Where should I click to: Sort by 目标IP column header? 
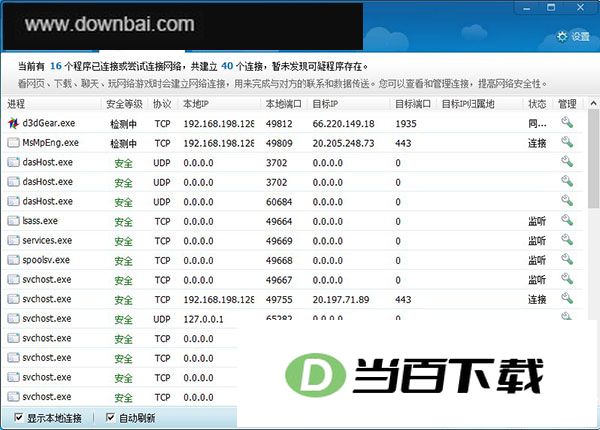pos(325,104)
